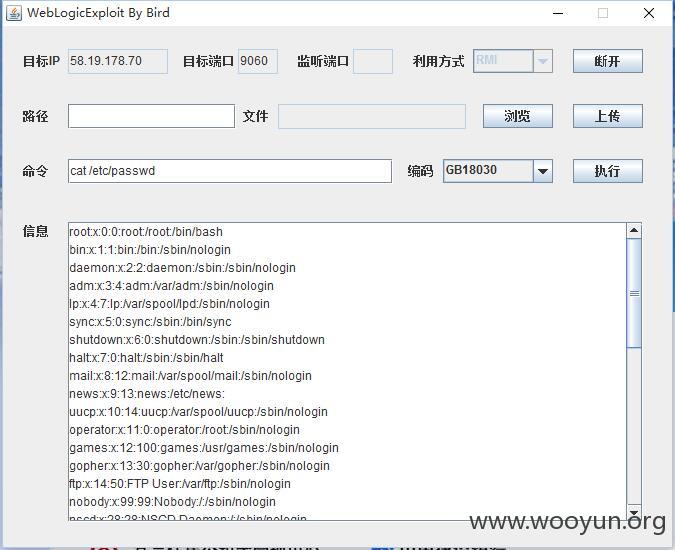The image size is (675, 550).
Task: Select the mail:x:8:12 output line
Action: tap(190, 376)
